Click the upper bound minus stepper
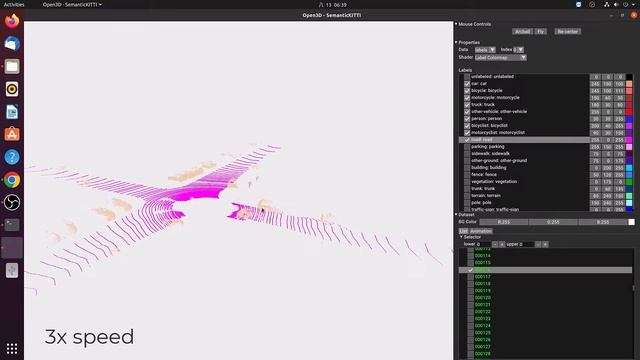The width and height of the screenshot is (640, 360). pos(538,244)
